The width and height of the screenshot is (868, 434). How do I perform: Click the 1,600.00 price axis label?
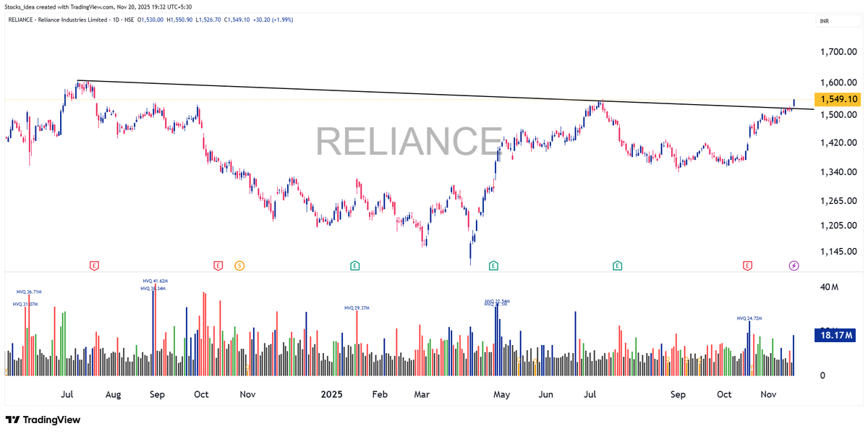pyautogui.click(x=840, y=83)
